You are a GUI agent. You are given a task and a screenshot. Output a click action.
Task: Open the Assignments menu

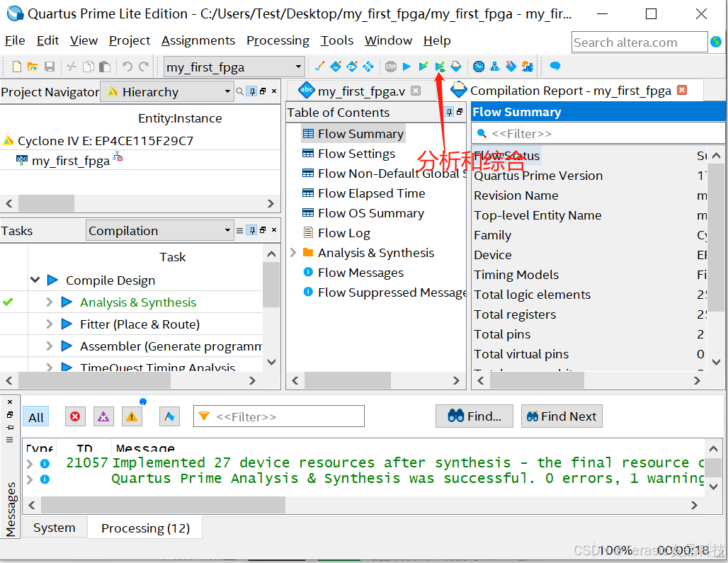(198, 41)
